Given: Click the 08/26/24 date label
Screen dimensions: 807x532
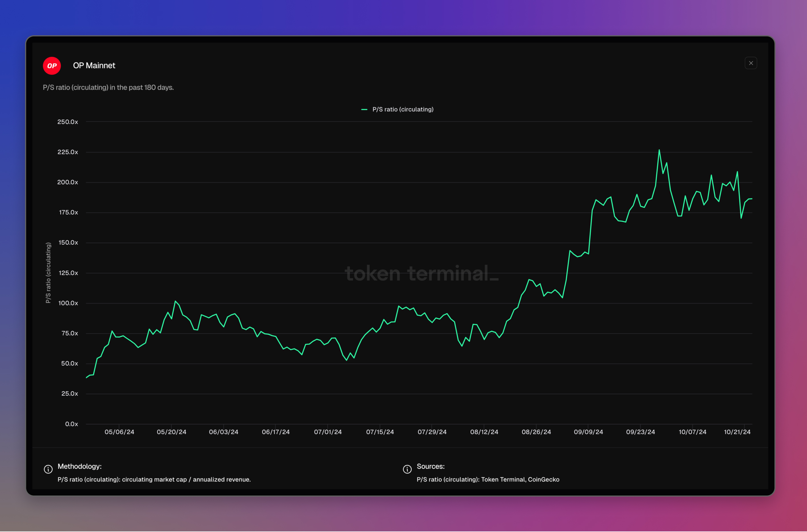Looking at the screenshot, I should 536,432.
